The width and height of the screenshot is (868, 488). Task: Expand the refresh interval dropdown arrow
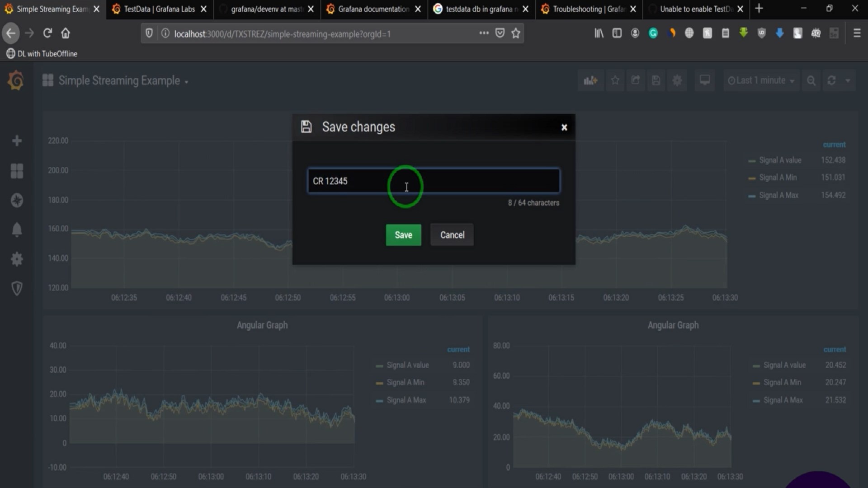click(848, 81)
